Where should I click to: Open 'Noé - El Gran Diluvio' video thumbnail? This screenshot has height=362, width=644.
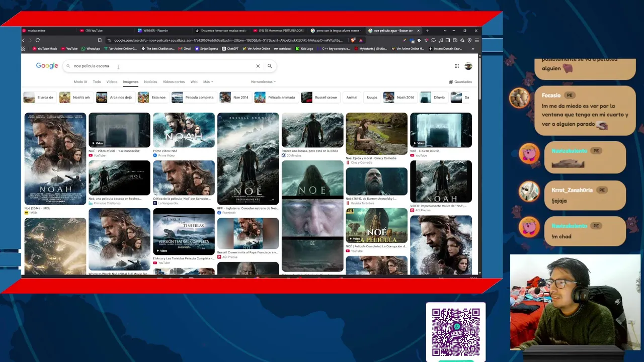tap(441, 130)
